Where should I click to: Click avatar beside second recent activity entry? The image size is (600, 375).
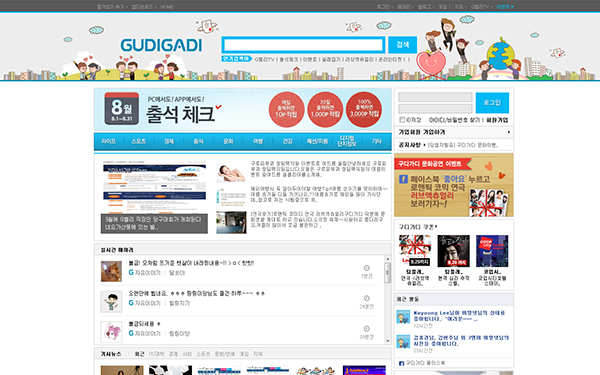tap(403, 341)
